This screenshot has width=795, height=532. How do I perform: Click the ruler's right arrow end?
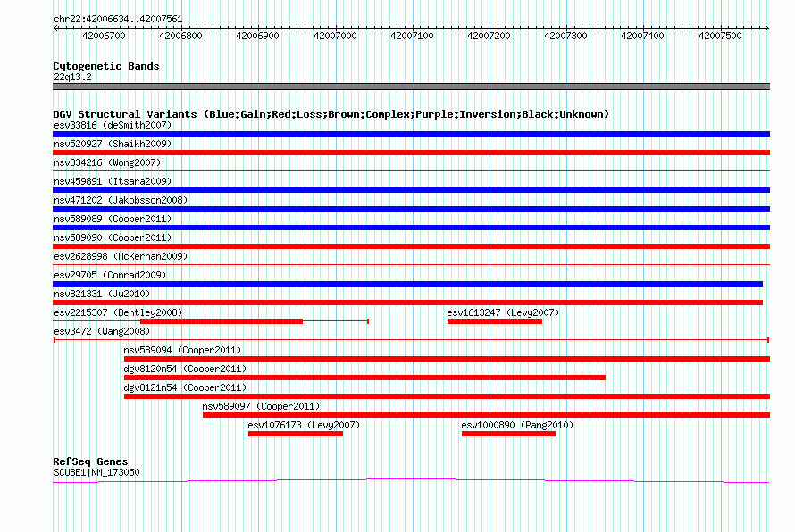point(767,29)
